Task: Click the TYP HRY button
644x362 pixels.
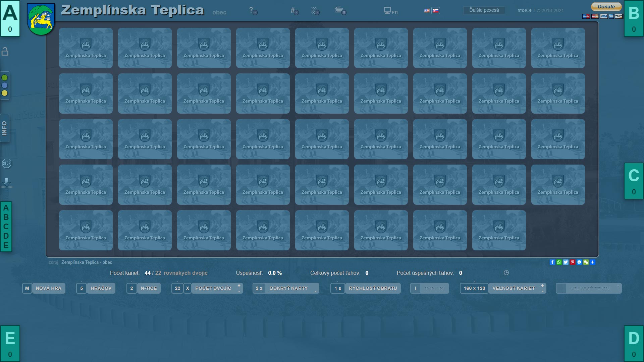Action: [x=435, y=288]
